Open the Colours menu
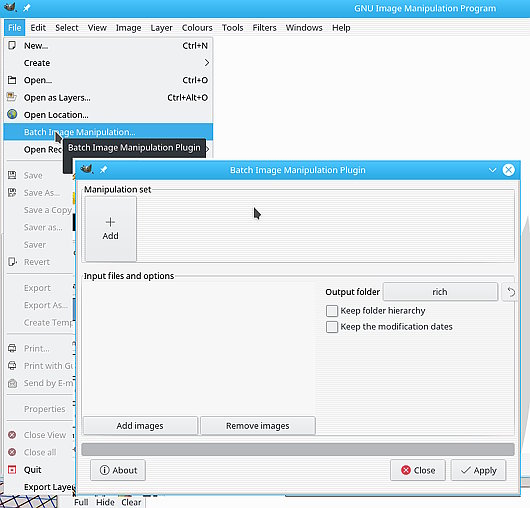Image resolution: width=530 pixels, height=508 pixels. coord(197,28)
